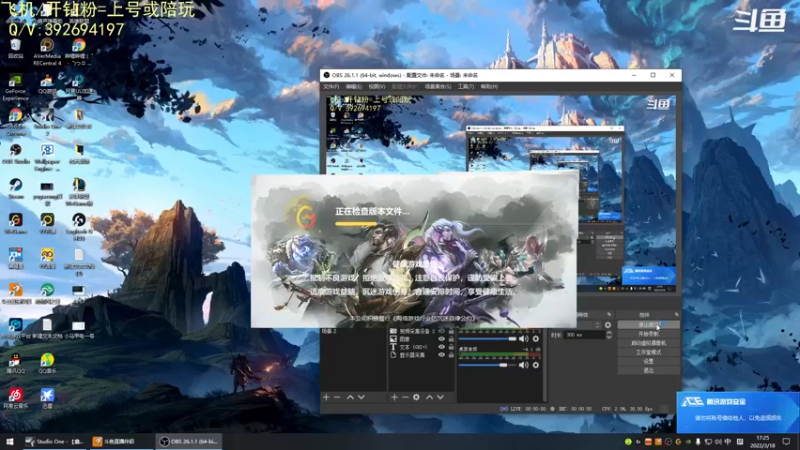Screen dimensions: 800x450
Task: Enable Studio Mode in OBS controls
Action: [x=648, y=352]
